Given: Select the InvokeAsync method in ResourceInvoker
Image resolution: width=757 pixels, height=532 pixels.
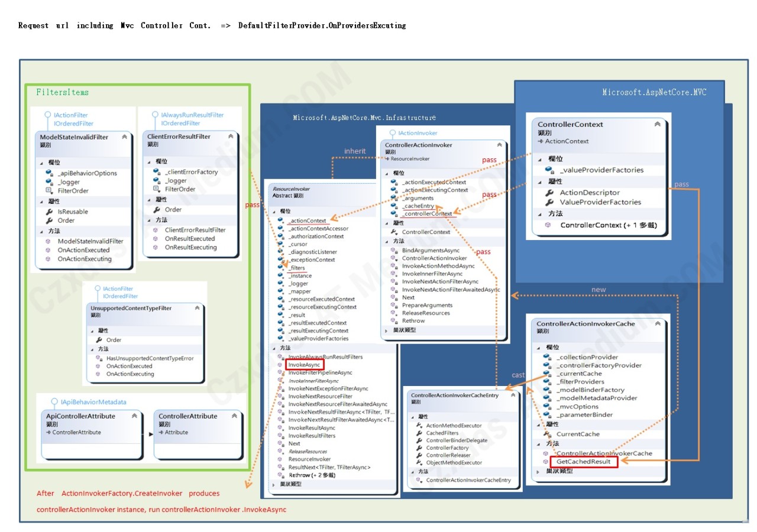Looking at the screenshot, I should click(304, 365).
